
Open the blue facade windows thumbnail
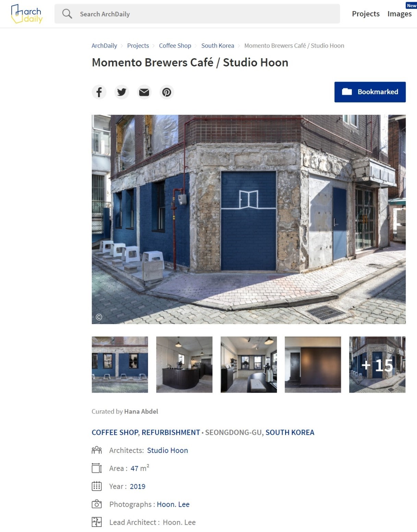[x=120, y=364]
